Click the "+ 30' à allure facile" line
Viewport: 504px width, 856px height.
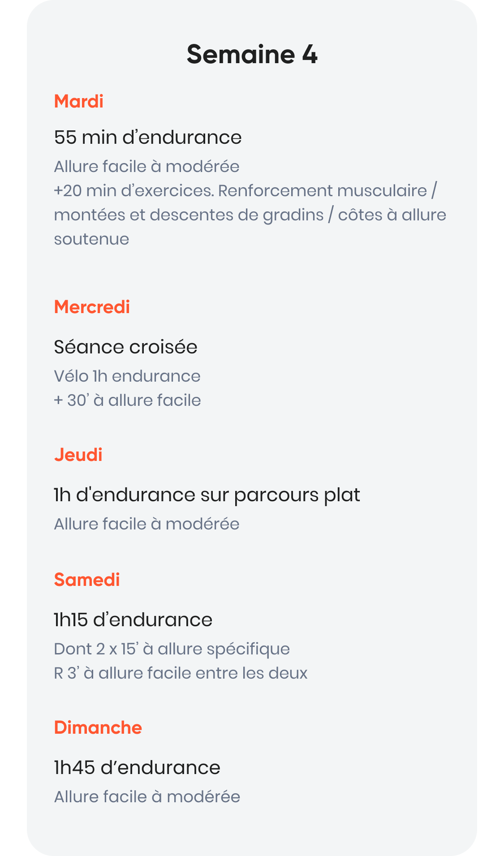tap(127, 400)
